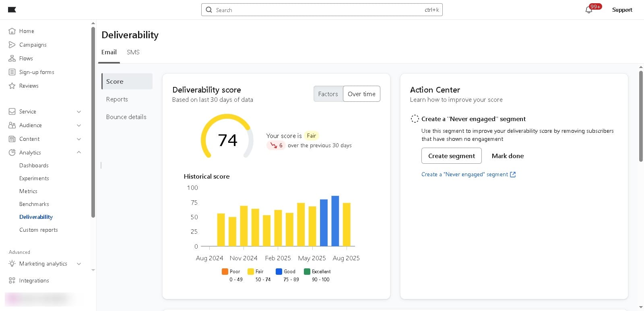Click the Integrations grid icon
This screenshot has height=311, width=644.
coord(12,280)
